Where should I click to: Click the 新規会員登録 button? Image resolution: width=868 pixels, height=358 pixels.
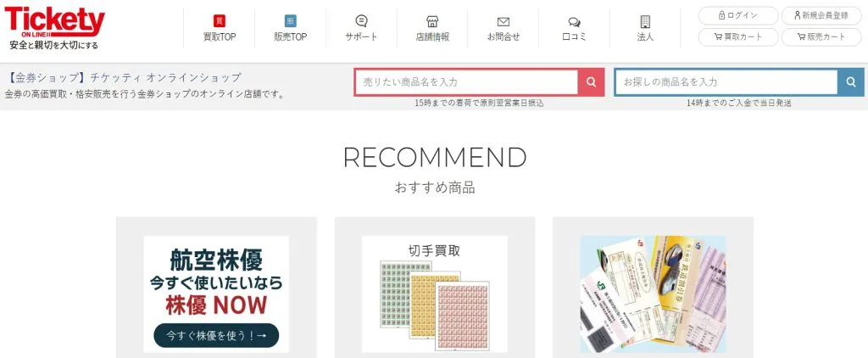821,15
